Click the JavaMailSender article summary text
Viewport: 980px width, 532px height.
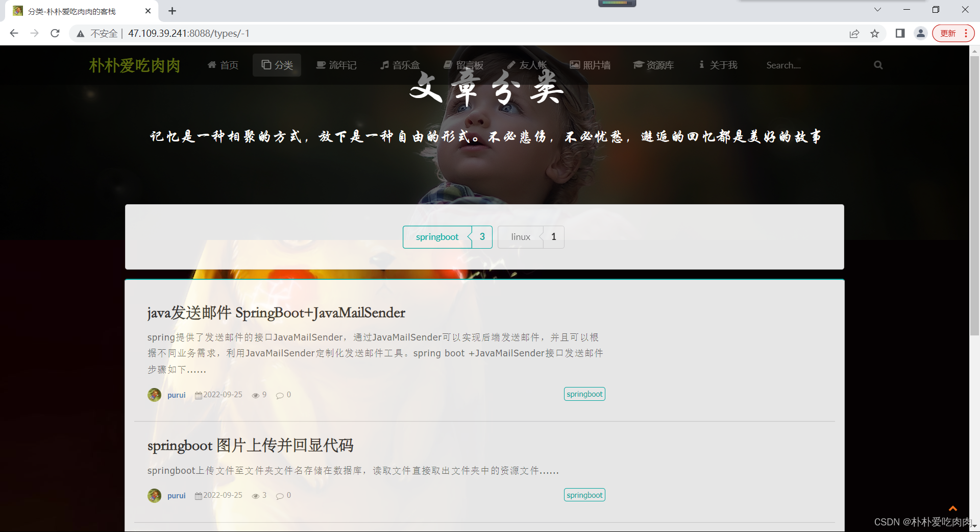pos(376,353)
